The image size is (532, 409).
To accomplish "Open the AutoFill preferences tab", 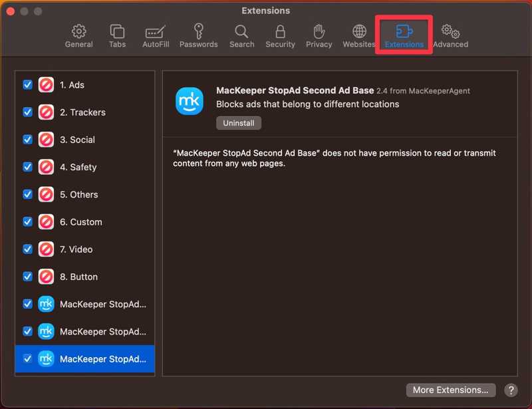I will click(x=156, y=36).
